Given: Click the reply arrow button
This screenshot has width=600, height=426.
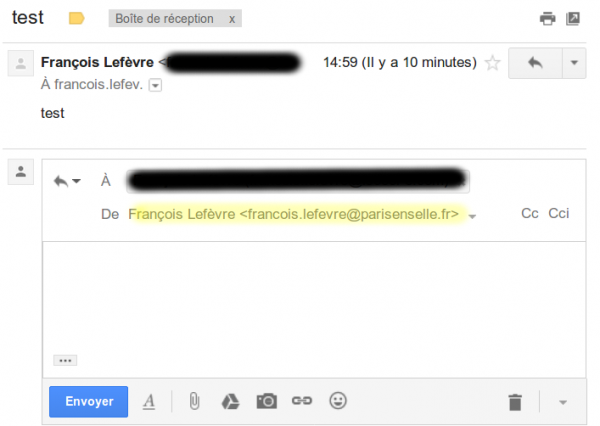Looking at the screenshot, I should [x=535, y=63].
